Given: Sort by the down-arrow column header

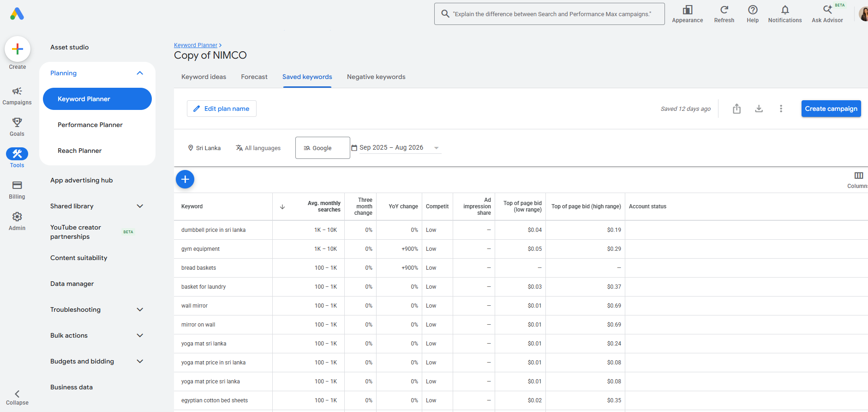Looking at the screenshot, I should pos(282,207).
